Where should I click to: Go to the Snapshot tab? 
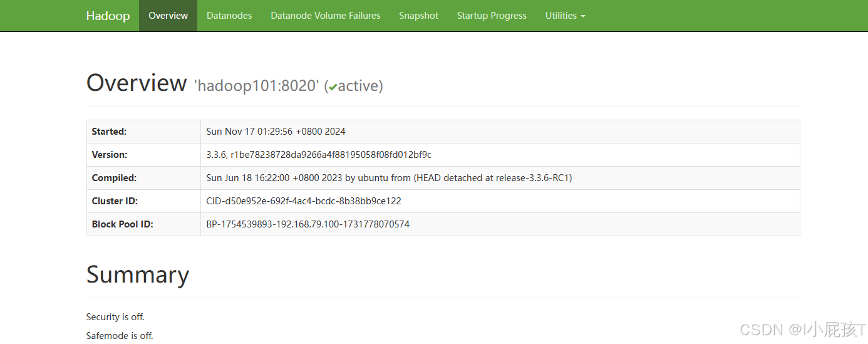[x=419, y=16]
